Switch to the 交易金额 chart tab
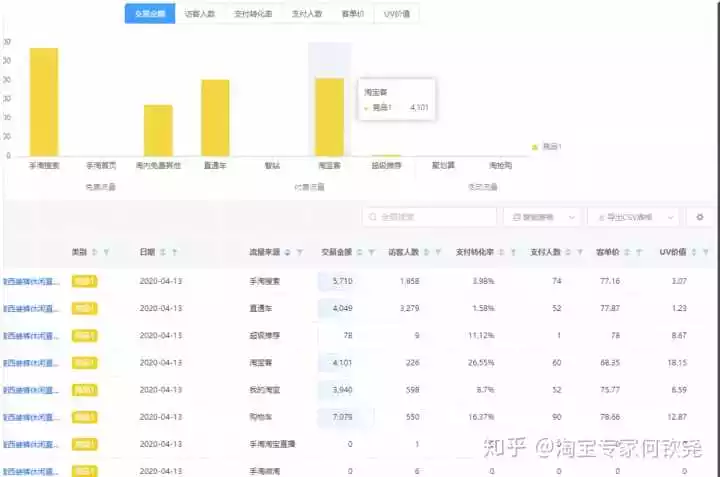This screenshot has height=477, width=720. 150,14
